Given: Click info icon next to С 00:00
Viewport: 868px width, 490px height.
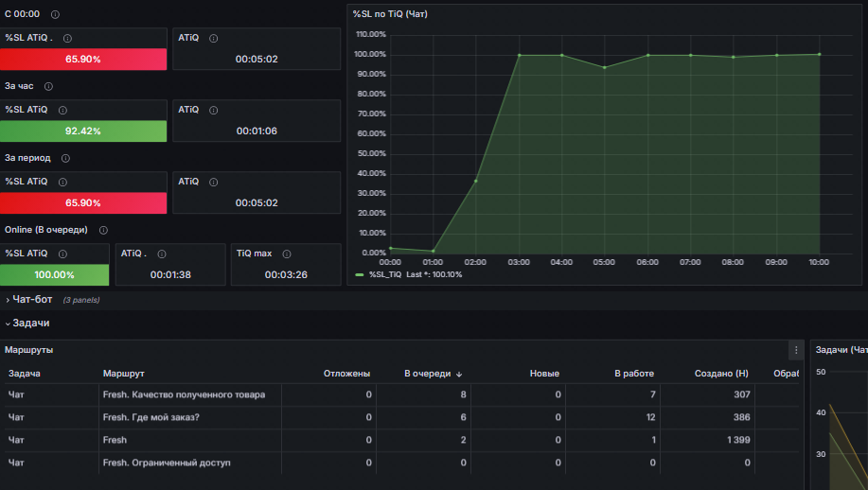Looking at the screenshot, I should pos(55,14).
